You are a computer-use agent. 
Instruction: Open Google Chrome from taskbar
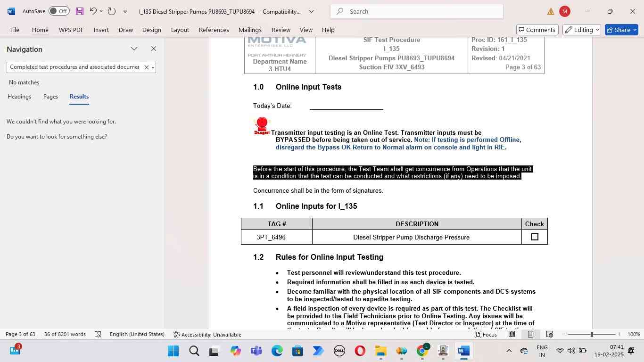(422, 351)
